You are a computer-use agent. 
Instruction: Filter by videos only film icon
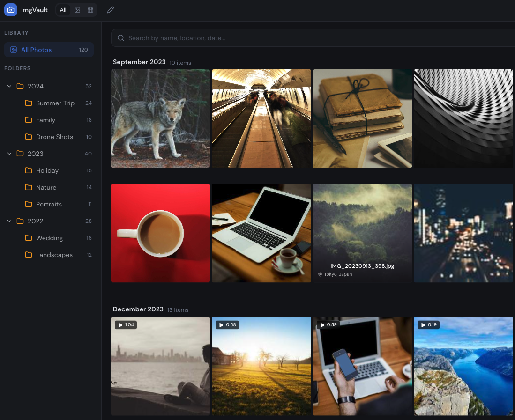pyautogui.click(x=90, y=10)
